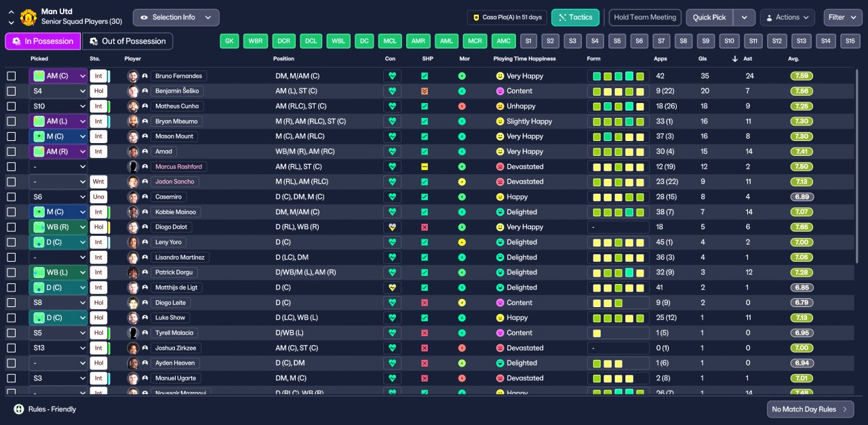Click the Hold Team Meeting button

(x=645, y=17)
